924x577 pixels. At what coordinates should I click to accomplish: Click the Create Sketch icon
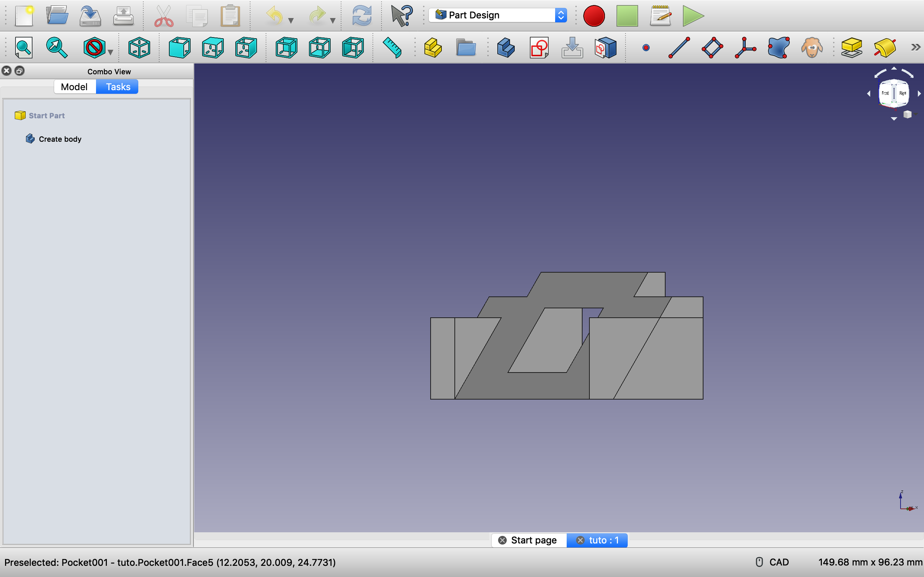(x=539, y=48)
